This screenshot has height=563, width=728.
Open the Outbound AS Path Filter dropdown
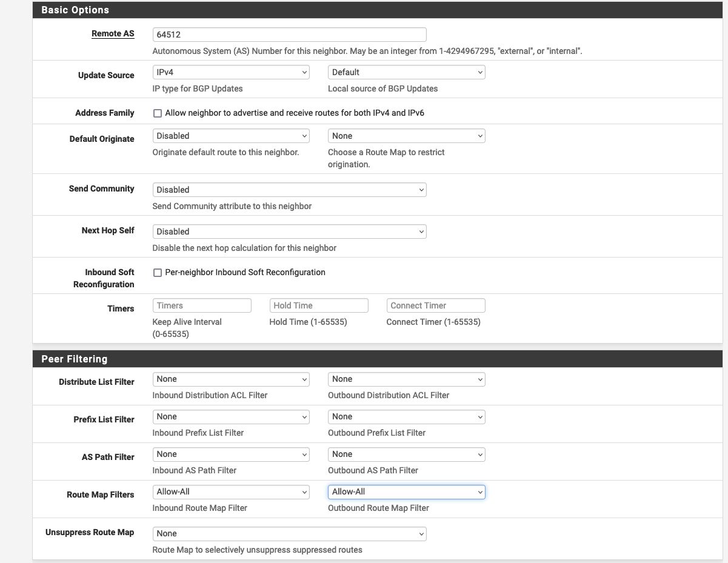406,454
